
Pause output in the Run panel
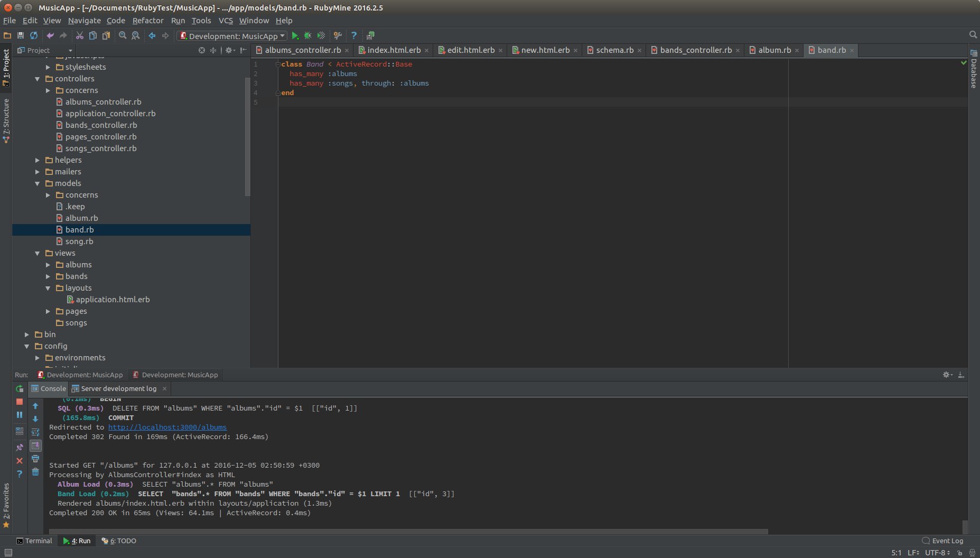20,415
